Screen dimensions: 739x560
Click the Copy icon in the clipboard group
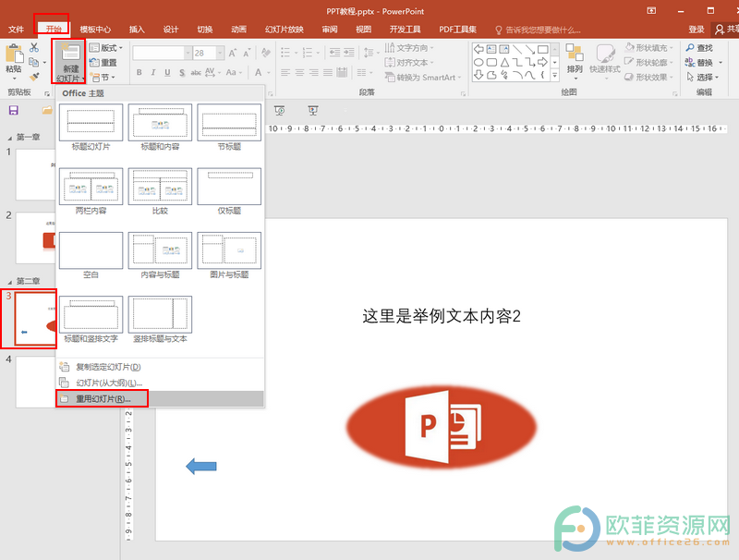point(33,62)
